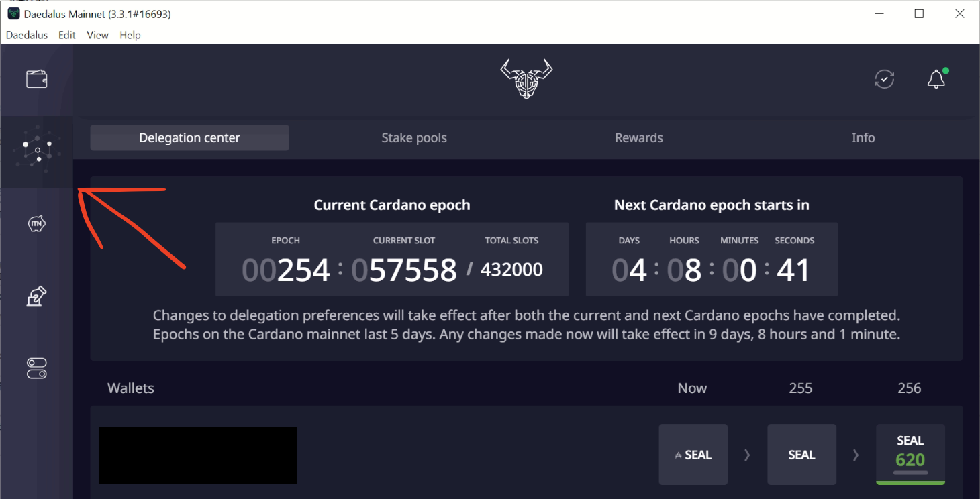Viewport: 980px width, 499px height.
Task: Click the delegation preferences explanation text
Action: (526, 325)
